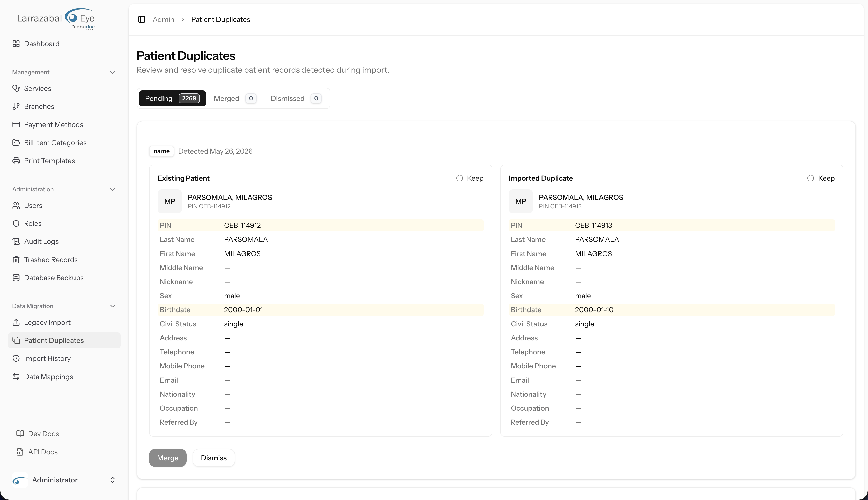Click the Legacy Import upload icon

[16, 323]
